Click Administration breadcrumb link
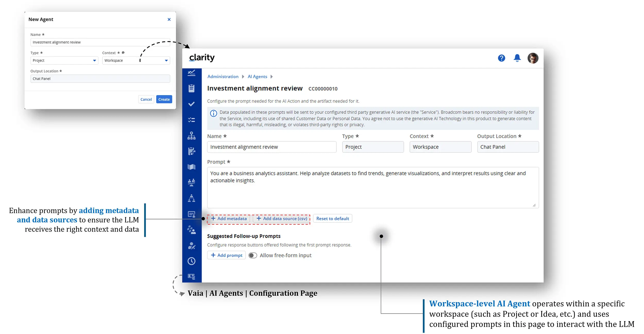 pos(223,77)
